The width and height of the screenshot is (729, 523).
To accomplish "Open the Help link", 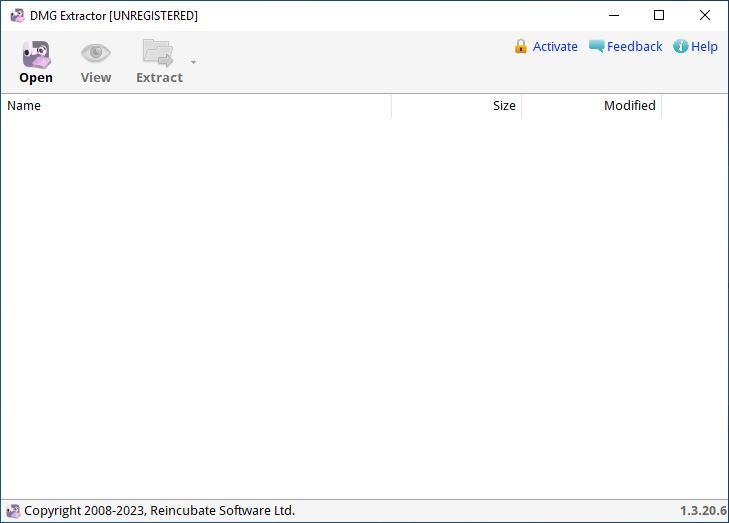I will (704, 46).
